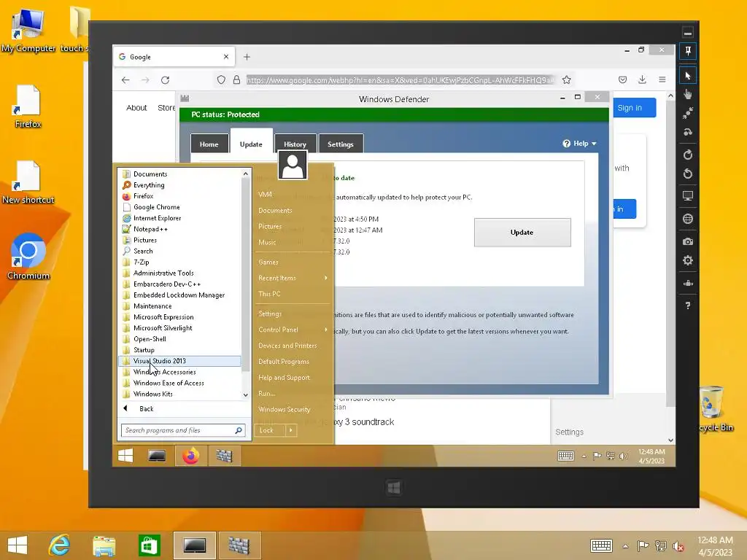
Task: Click Save to Pocket icon in Firefox
Action: [x=623, y=79]
